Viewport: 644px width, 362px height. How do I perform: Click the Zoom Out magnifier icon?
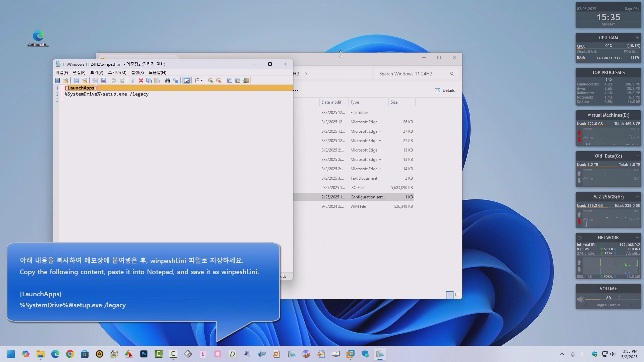coord(219,80)
